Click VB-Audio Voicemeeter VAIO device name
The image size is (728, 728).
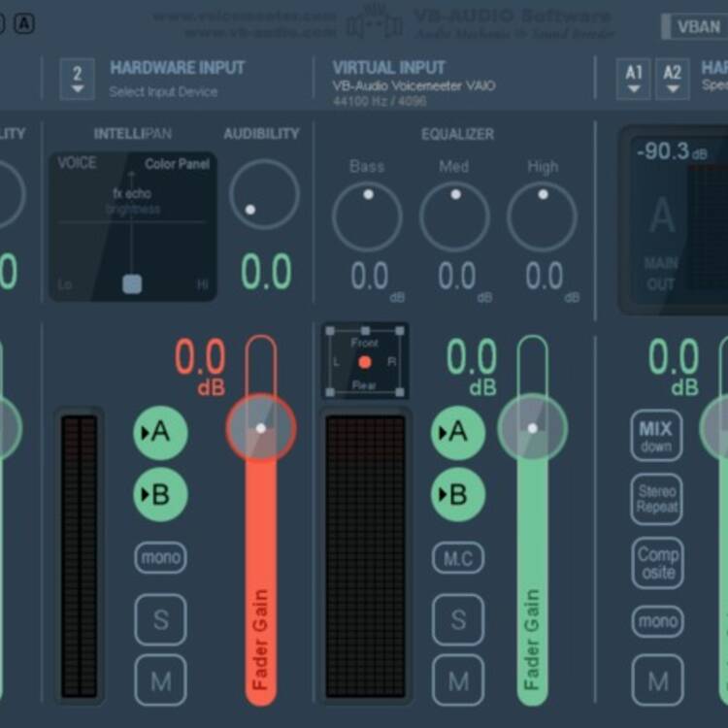(x=414, y=85)
